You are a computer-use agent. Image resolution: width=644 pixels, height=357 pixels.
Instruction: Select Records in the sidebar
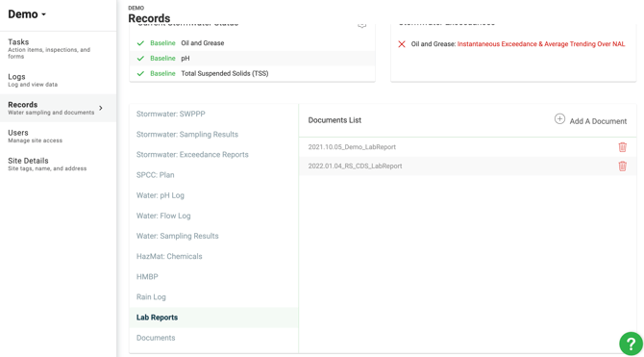coord(58,108)
